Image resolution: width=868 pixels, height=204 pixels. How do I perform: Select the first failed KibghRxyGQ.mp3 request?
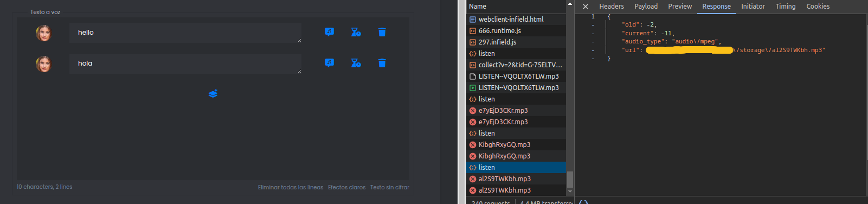(x=516, y=144)
